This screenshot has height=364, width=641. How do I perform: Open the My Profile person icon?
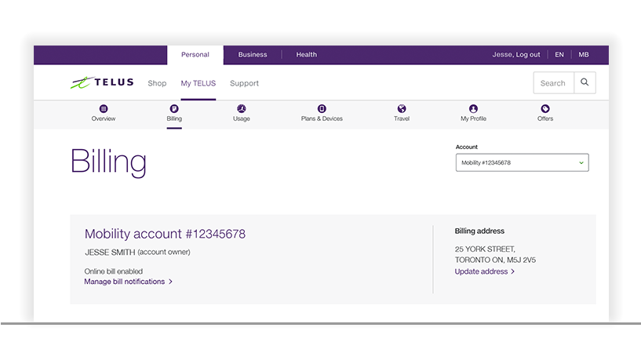(x=473, y=109)
